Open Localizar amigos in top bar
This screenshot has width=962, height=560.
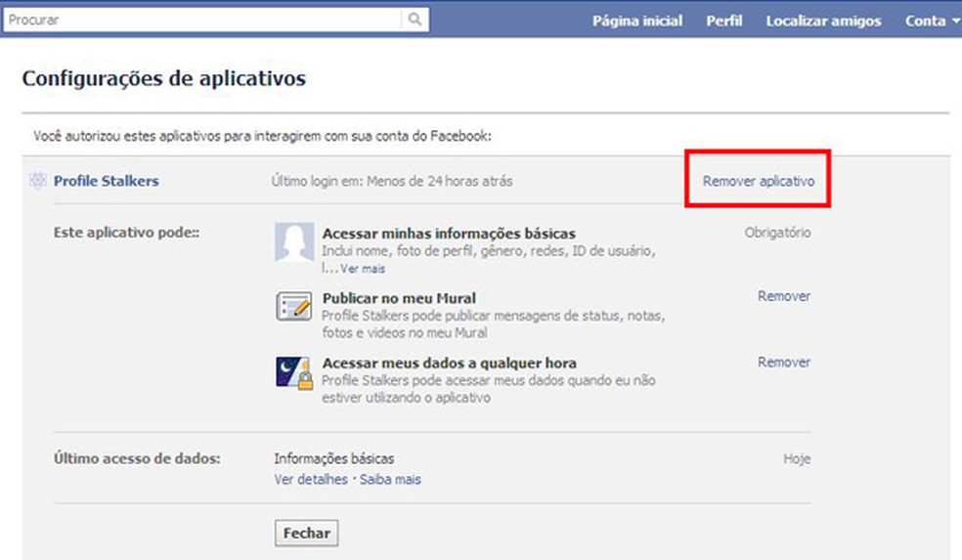click(823, 21)
